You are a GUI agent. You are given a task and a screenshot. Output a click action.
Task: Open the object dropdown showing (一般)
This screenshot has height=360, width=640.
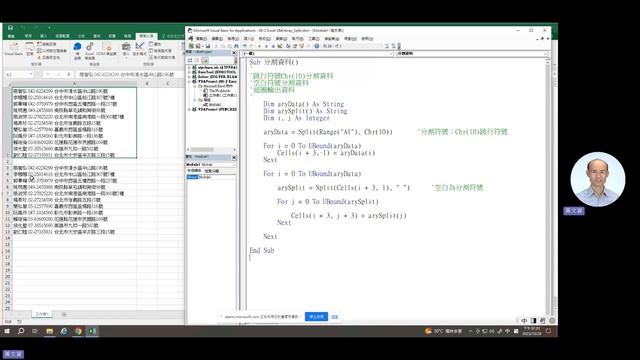click(318, 53)
